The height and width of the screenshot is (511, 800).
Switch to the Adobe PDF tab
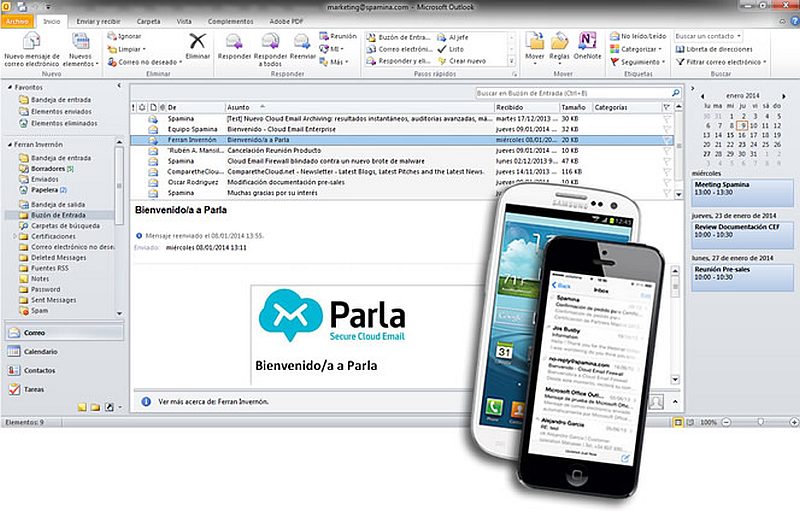pos(286,21)
